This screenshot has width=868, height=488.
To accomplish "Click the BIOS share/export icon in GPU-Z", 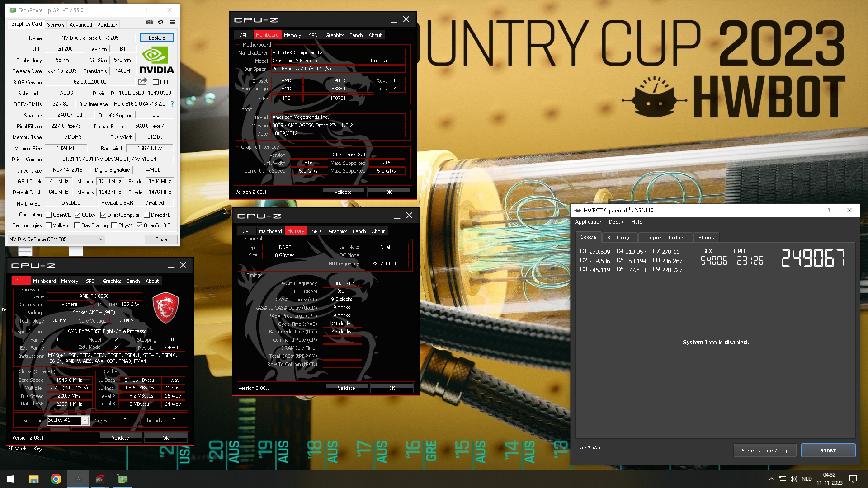I will [x=142, y=82].
